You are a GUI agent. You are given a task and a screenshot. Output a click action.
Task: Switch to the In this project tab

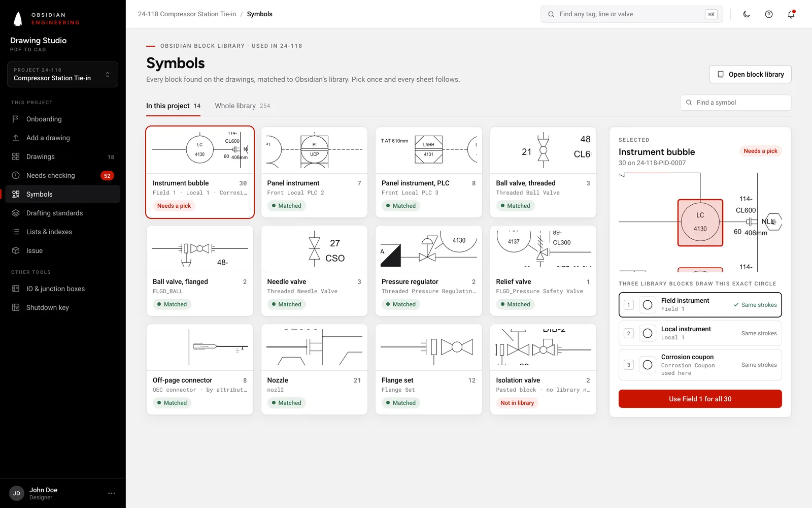click(x=173, y=106)
